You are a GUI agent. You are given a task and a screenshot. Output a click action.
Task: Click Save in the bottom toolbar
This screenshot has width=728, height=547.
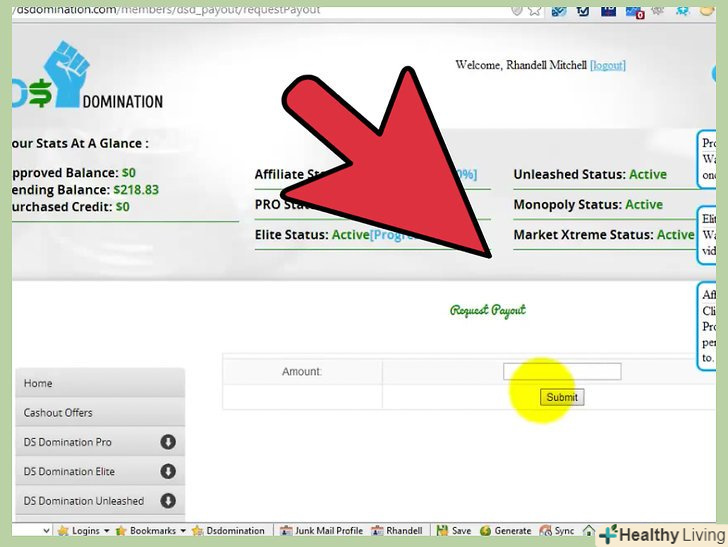(x=454, y=530)
